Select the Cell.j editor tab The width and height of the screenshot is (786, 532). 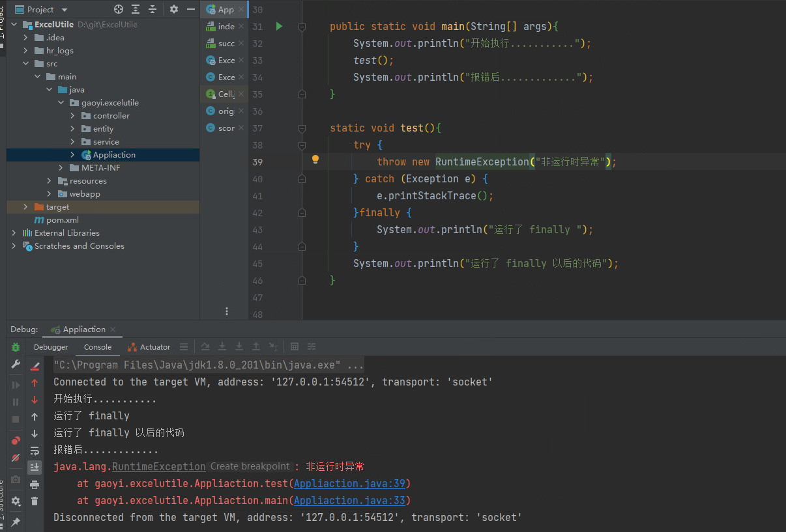(x=226, y=94)
